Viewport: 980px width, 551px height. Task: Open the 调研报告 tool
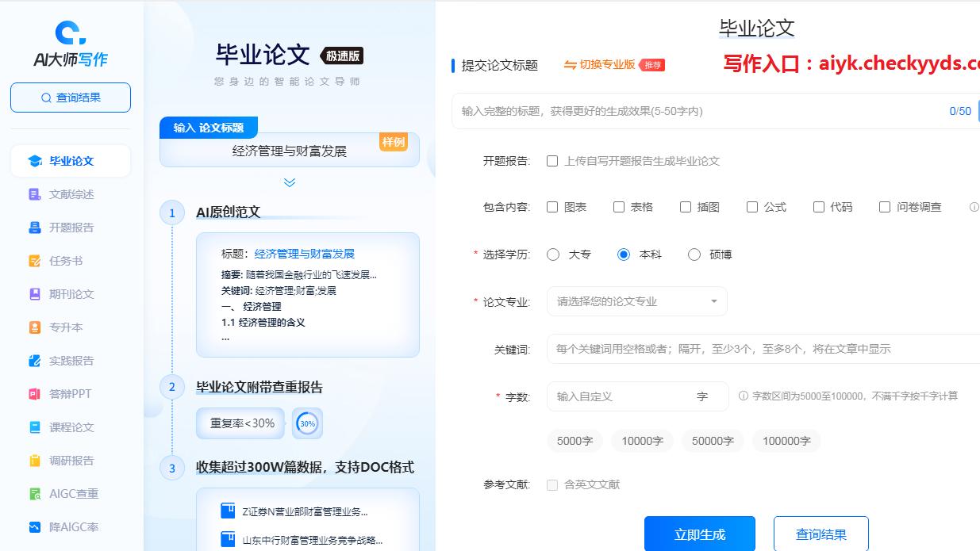click(x=70, y=460)
